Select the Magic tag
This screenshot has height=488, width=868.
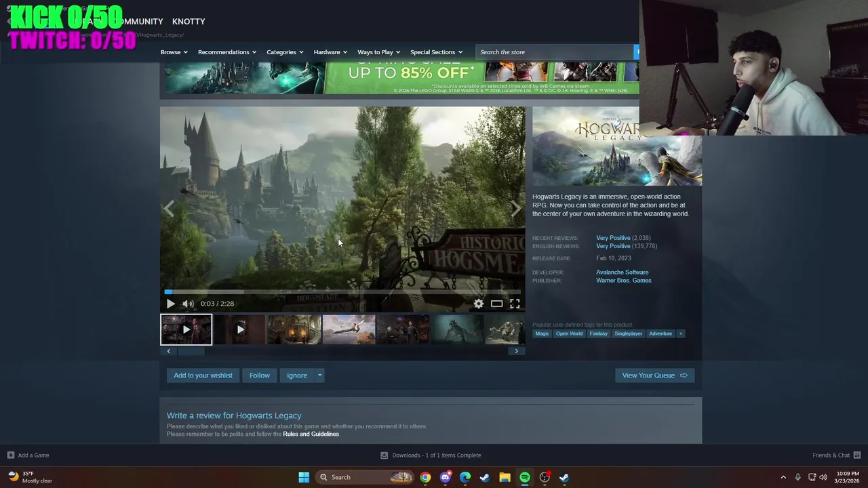click(542, 333)
